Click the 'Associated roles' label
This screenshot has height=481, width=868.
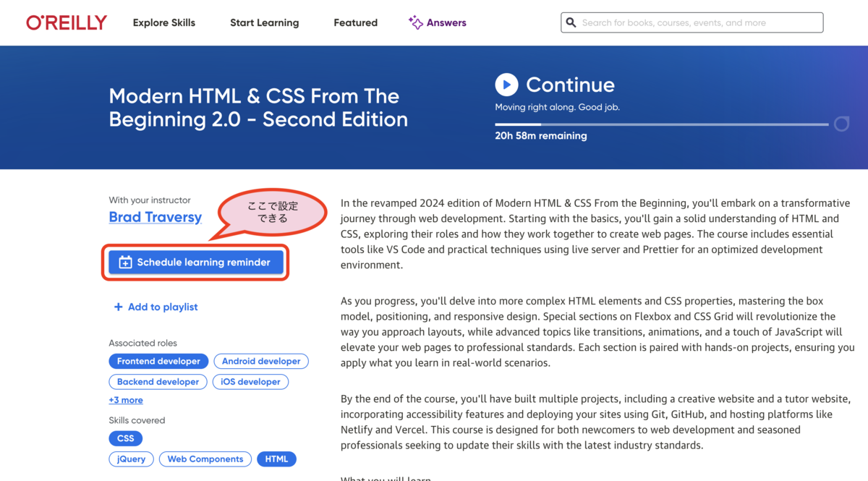142,343
